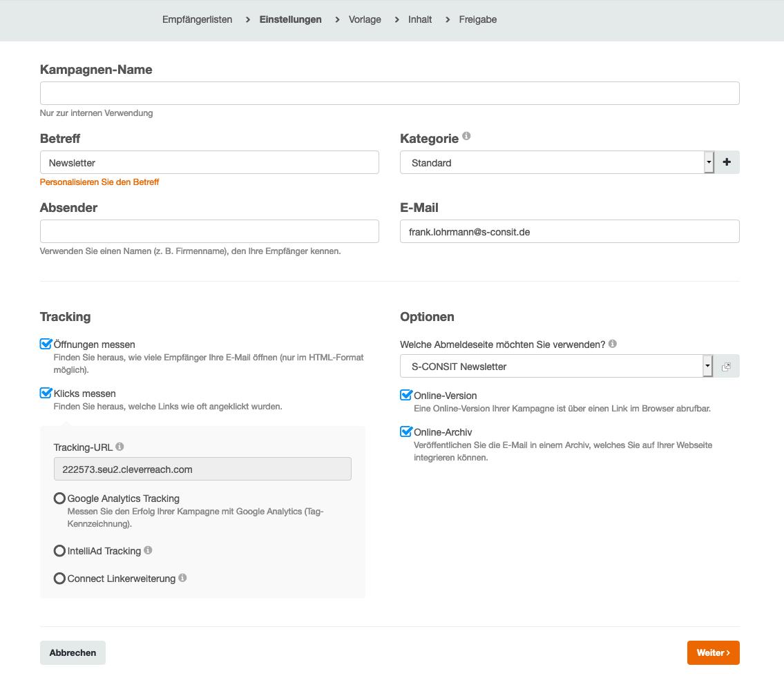Uncheck the Öffnungen messen checkbox
Image resolution: width=784 pixels, height=689 pixels.
point(46,344)
